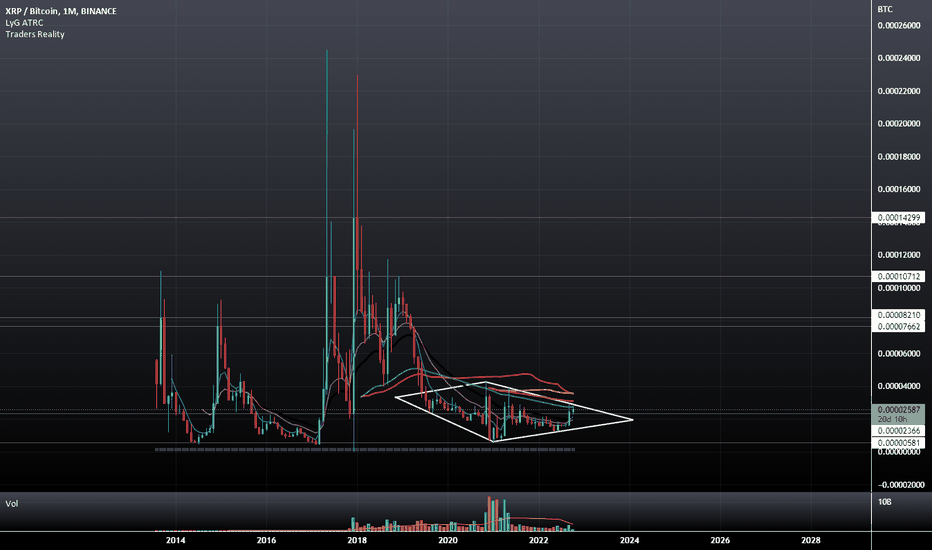
Task: Click the 0.00020000 price scale value
Action: coord(899,124)
